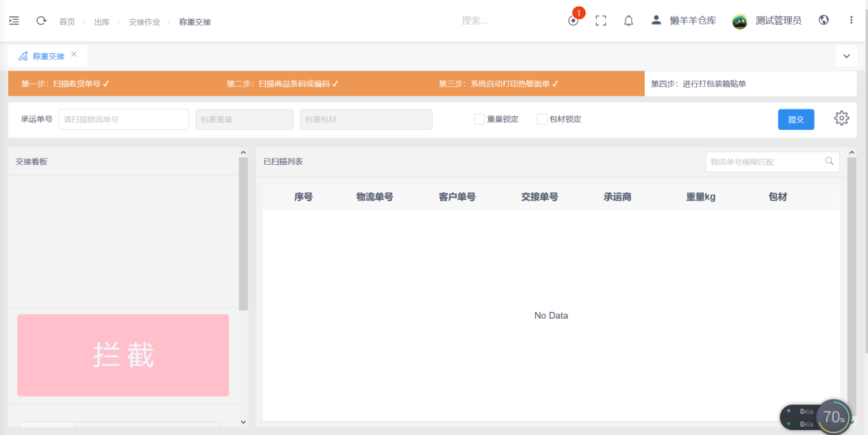The image size is (868, 435).
Task: Click the 包裹包材 field
Action: point(366,119)
